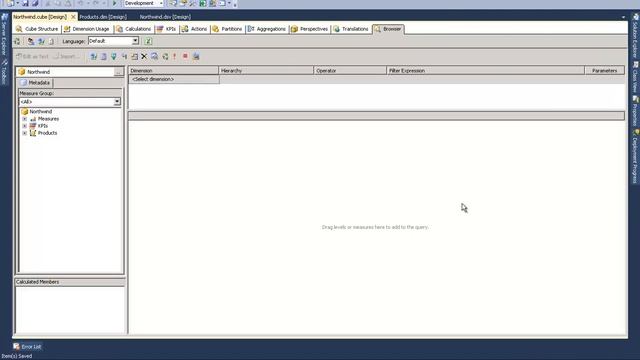640x360 pixels.
Task: Click the ellipsis button beside Northwind cube
Action: tap(118, 72)
